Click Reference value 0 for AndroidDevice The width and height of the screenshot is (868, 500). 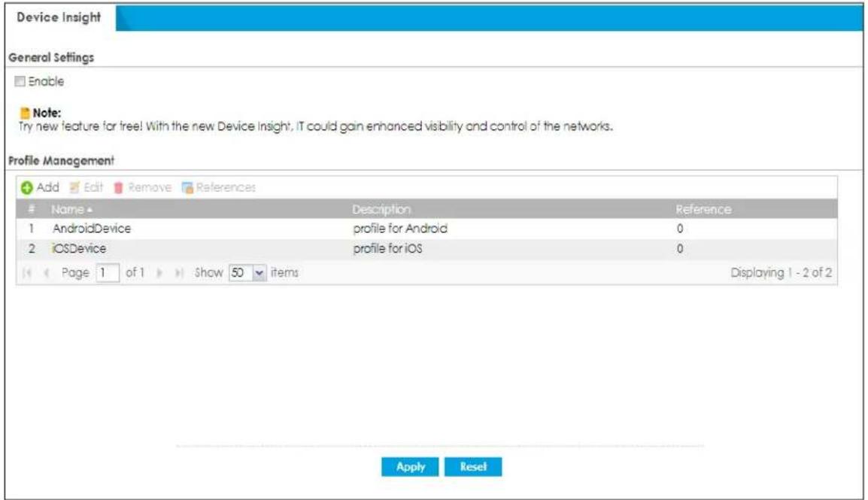(680, 229)
